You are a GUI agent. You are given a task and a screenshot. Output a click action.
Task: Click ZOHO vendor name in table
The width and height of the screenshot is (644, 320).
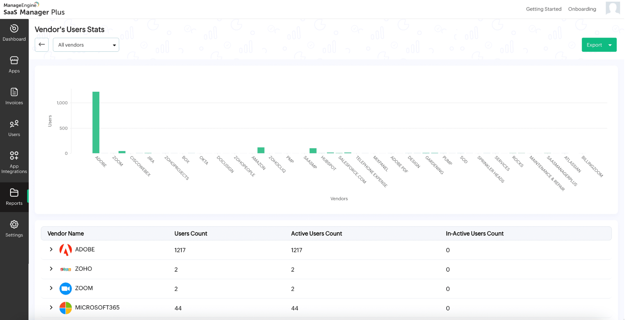83,269
